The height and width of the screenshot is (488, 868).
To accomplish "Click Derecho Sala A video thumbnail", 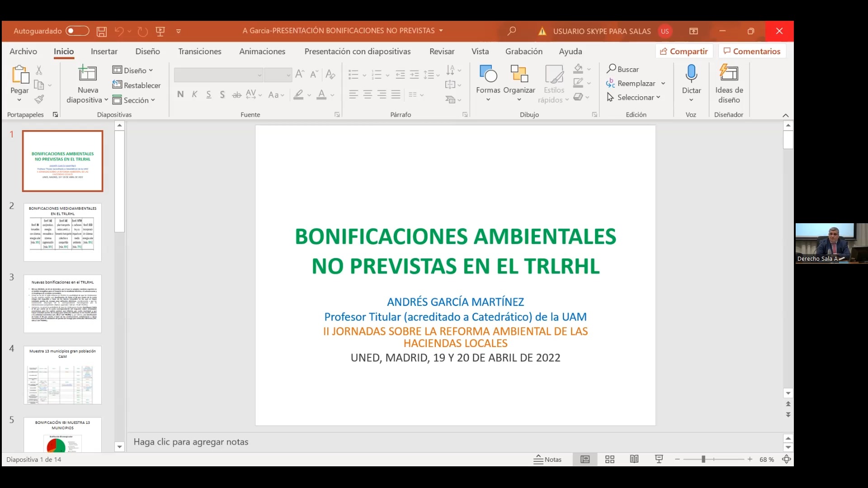I will (831, 243).
